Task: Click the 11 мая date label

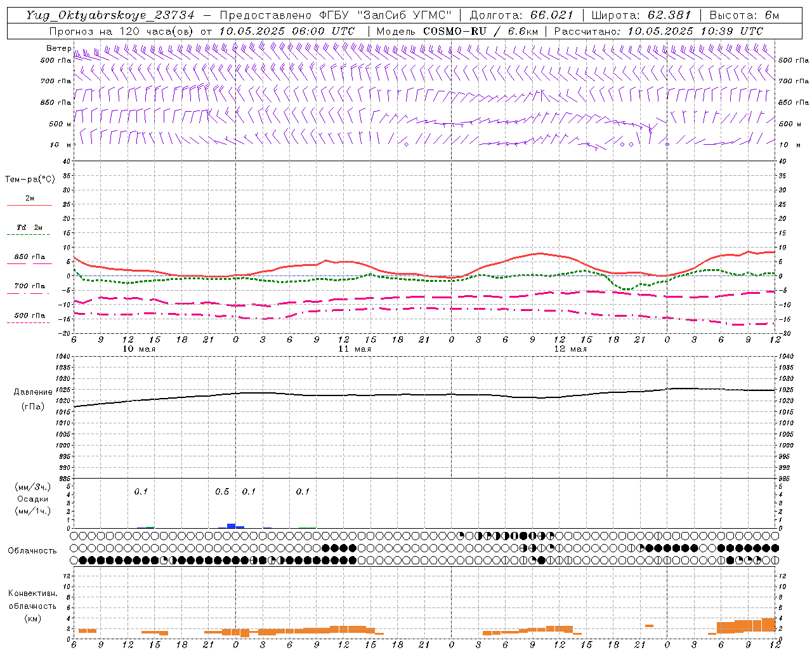Action: click(355, 349)
